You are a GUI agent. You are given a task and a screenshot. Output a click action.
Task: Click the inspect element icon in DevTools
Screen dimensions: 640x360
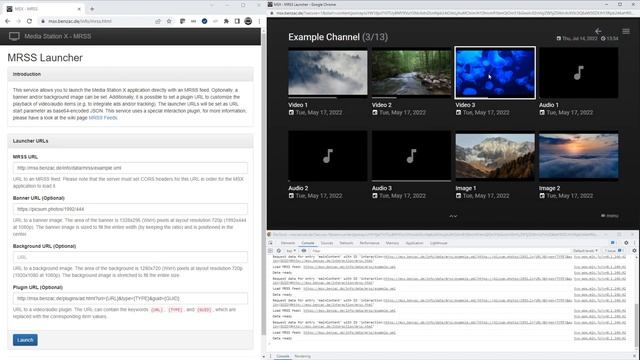pyautogui.click(x=270, y=243)
